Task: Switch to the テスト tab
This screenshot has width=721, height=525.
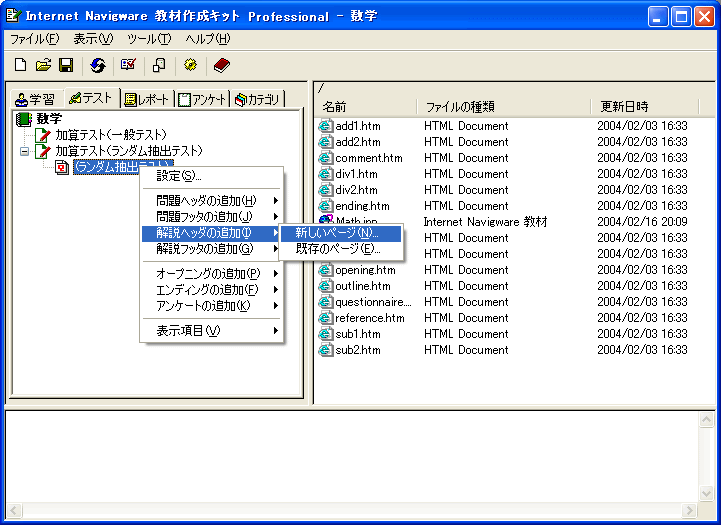Action: click(x=92, y=98)
